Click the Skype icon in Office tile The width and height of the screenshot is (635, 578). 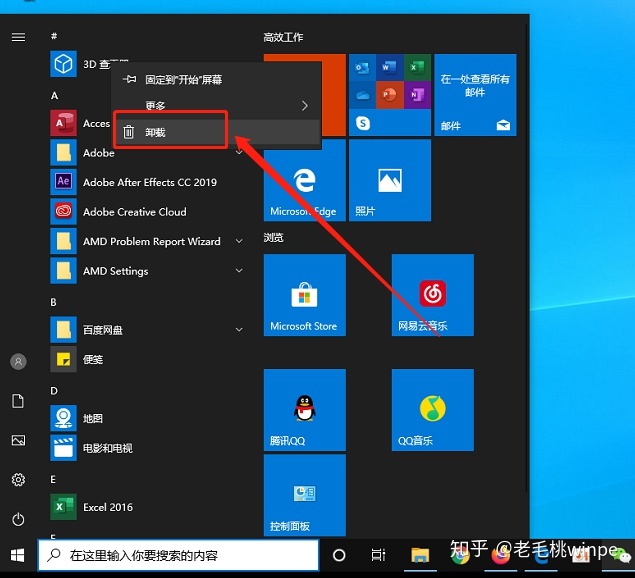363,122
